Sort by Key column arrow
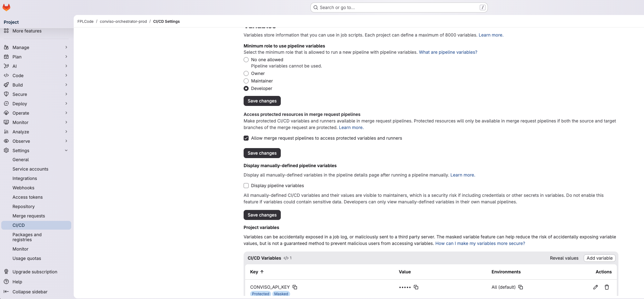644x299 pixels. click(x=262, y=272)
